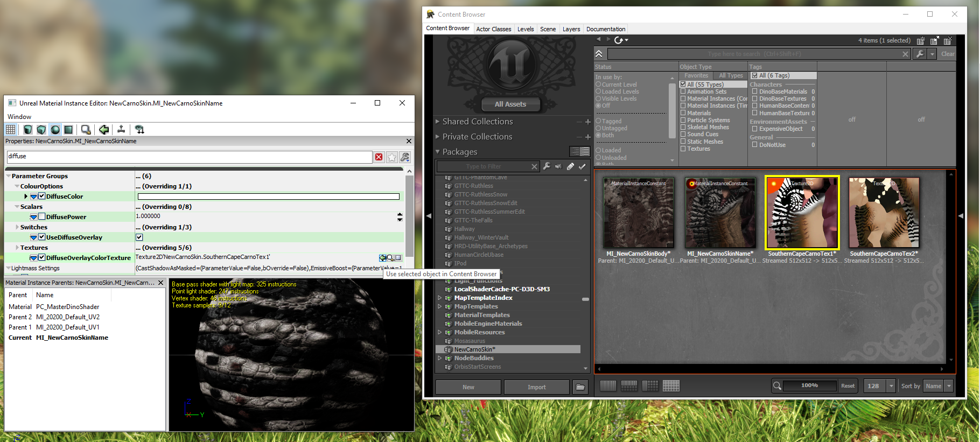Select the cube preview primitive
980x442 pixels.
point(41,129)
